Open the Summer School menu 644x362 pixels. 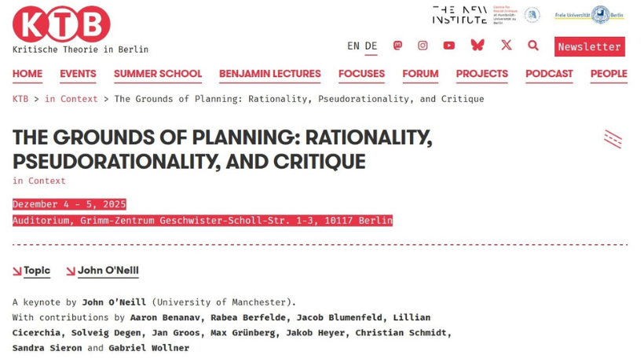158,74
